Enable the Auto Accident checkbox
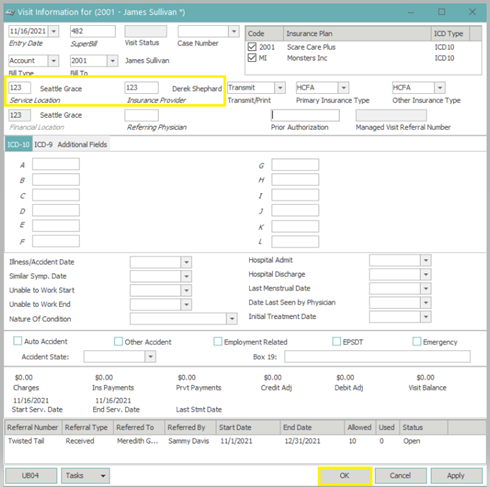 click(x=17, y=341)
